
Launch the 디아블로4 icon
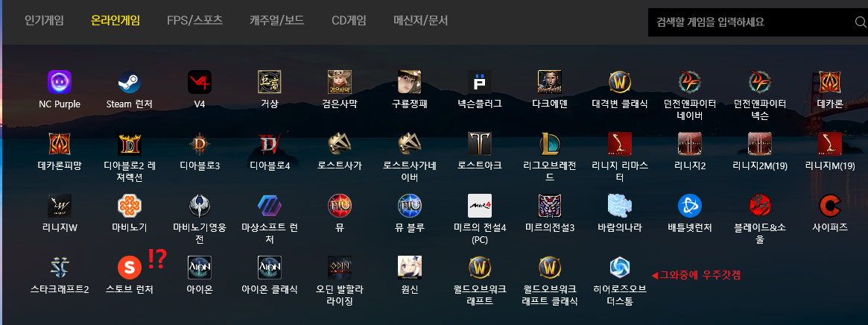click(270, 144)
